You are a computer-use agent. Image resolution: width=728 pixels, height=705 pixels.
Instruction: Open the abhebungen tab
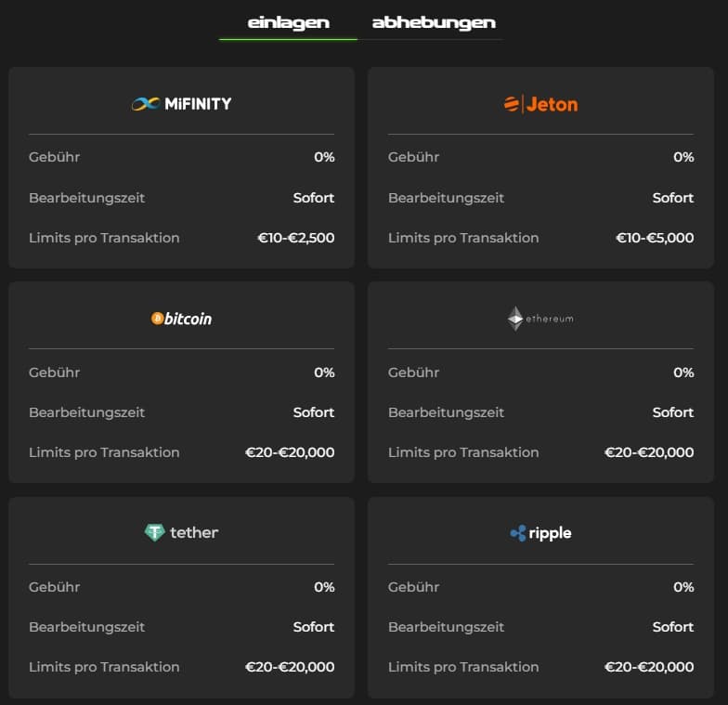[x=434, y=22]
